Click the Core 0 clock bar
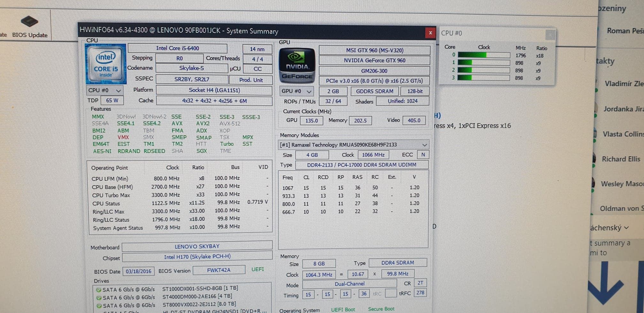This screenshot has height=313, width=644. tap(484, 55)
